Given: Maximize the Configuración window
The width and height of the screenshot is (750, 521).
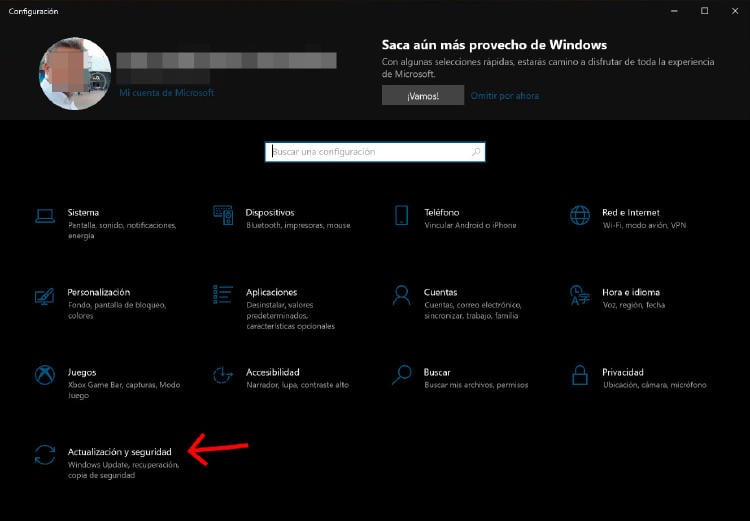Looking at the screenshot, I should click(704, 11).
